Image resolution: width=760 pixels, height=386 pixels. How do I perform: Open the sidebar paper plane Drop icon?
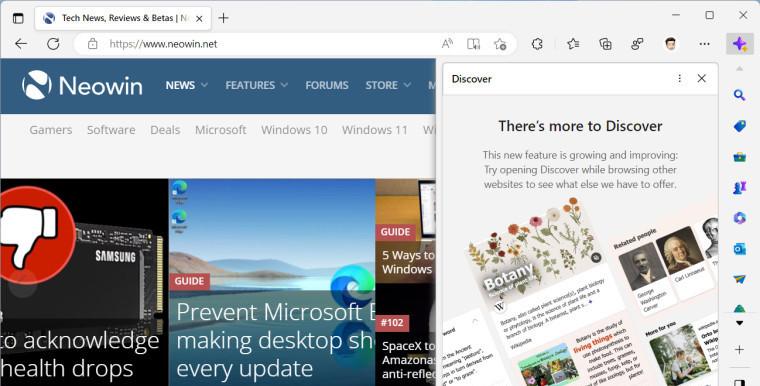(739, 279)
